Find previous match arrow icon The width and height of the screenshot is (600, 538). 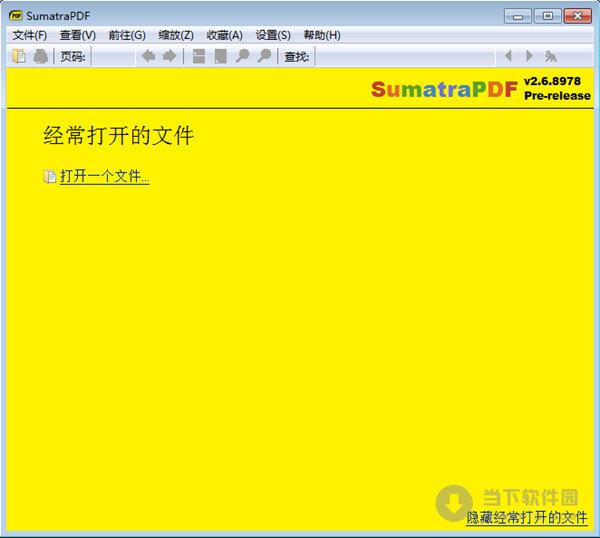pyautogui.click(x=509, y=56)
